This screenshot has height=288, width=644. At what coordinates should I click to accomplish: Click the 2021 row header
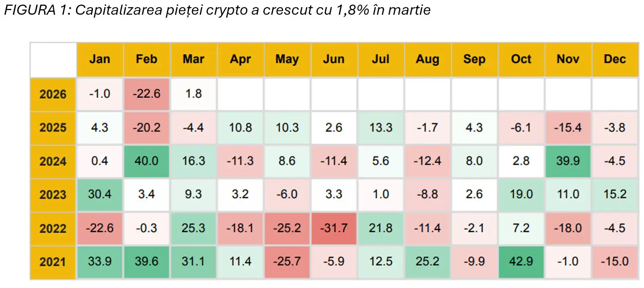53,262
